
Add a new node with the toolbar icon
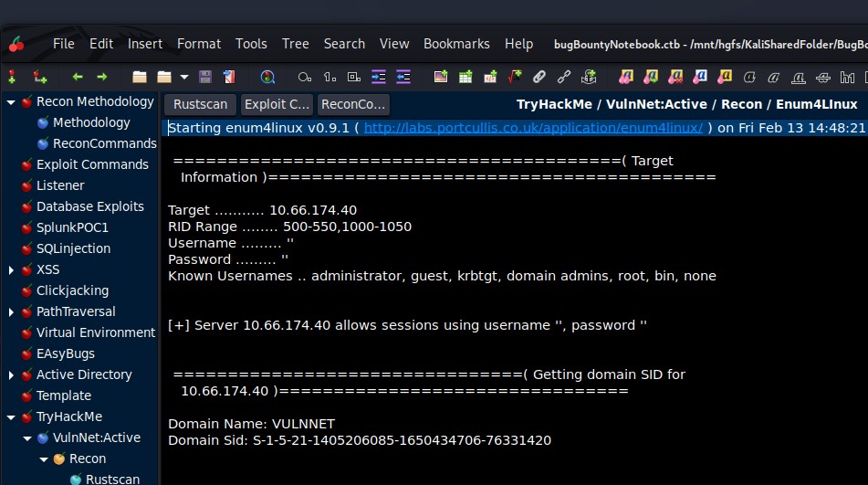[x=12, y=77]
